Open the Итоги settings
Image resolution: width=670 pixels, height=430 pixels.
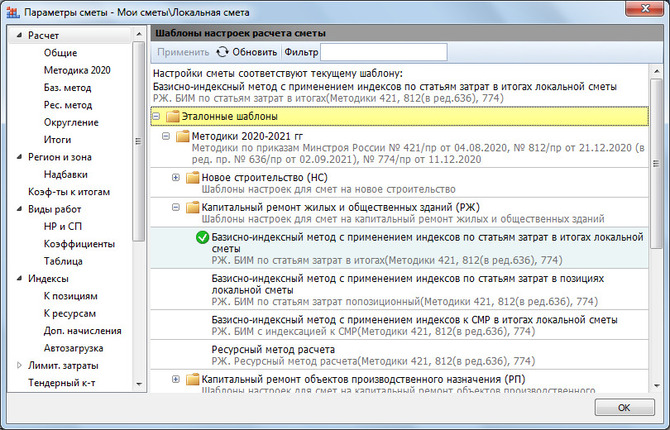(57, 140)
